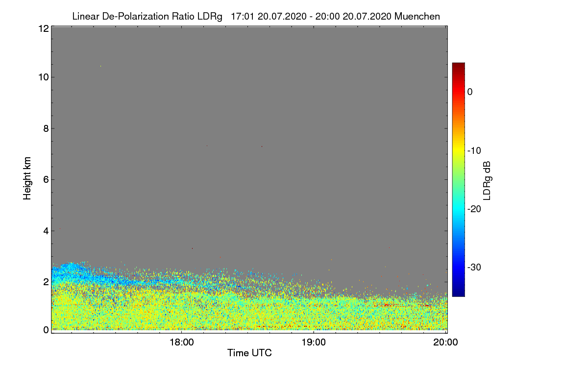The height and width of the screenshot is (392, 588).
Task: Click the plot title 'Linear De-Polarization Ratio LDRg'
Action: (x=147, y=16)
